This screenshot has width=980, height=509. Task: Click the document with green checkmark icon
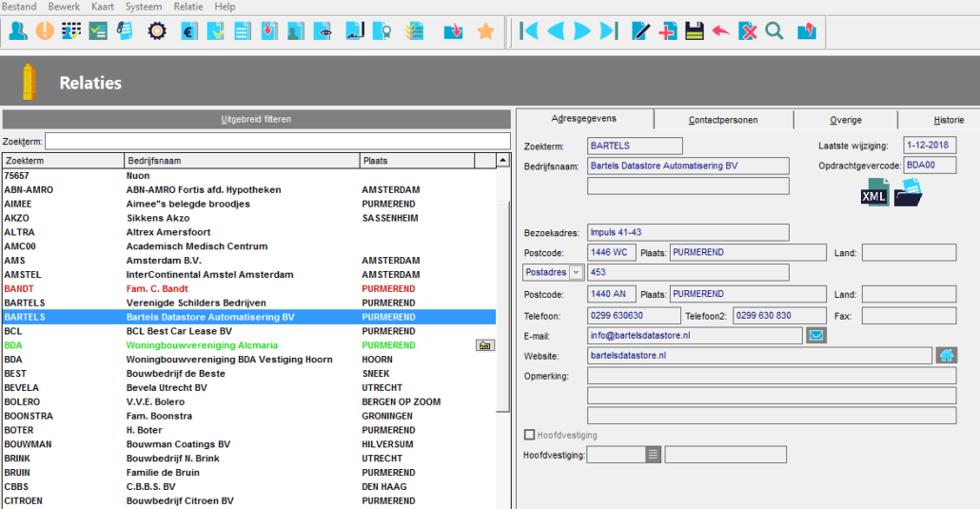tap(216, 30)
